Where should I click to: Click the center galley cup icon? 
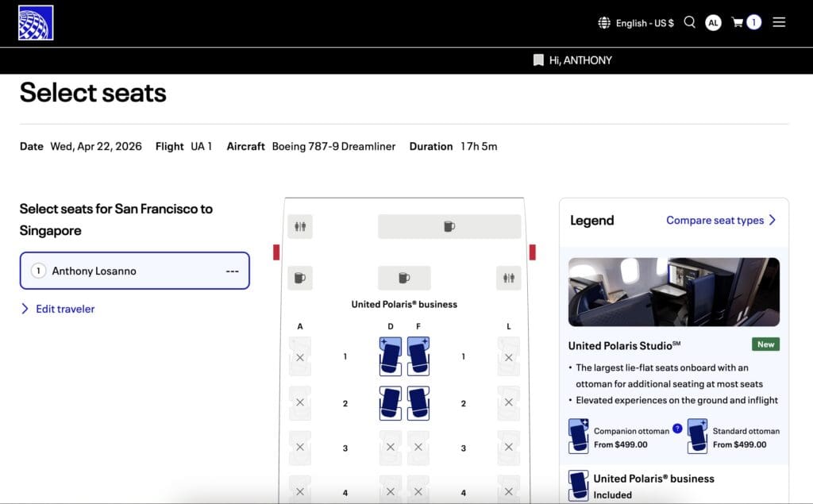404,278
